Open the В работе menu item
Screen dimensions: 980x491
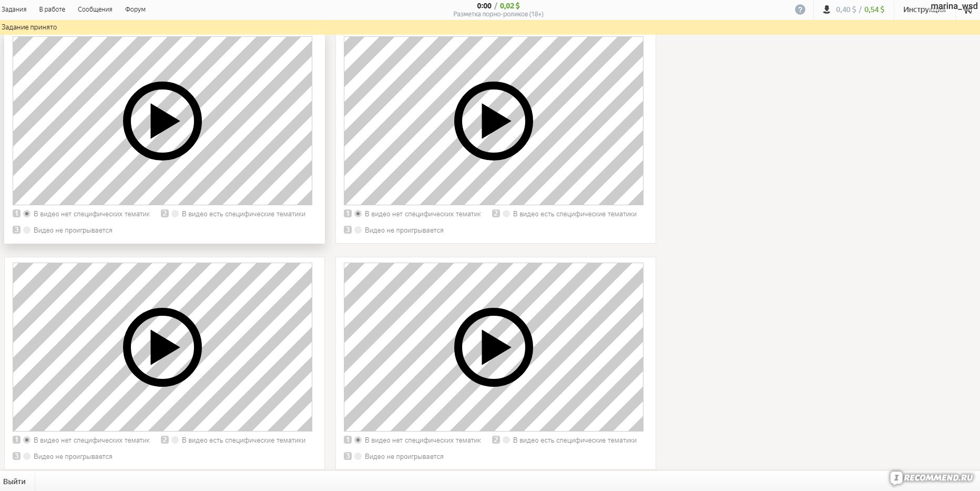point(52,9)
